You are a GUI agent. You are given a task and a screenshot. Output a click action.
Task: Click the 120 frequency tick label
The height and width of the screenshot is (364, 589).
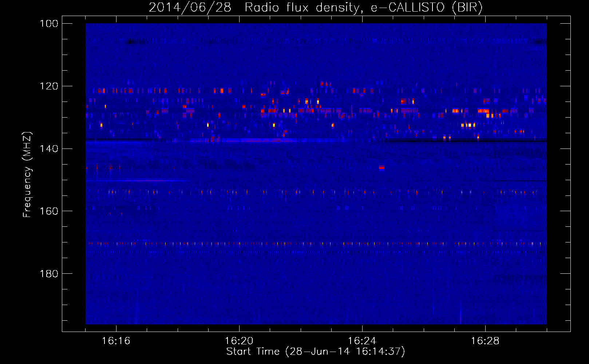tap(49, 86)
